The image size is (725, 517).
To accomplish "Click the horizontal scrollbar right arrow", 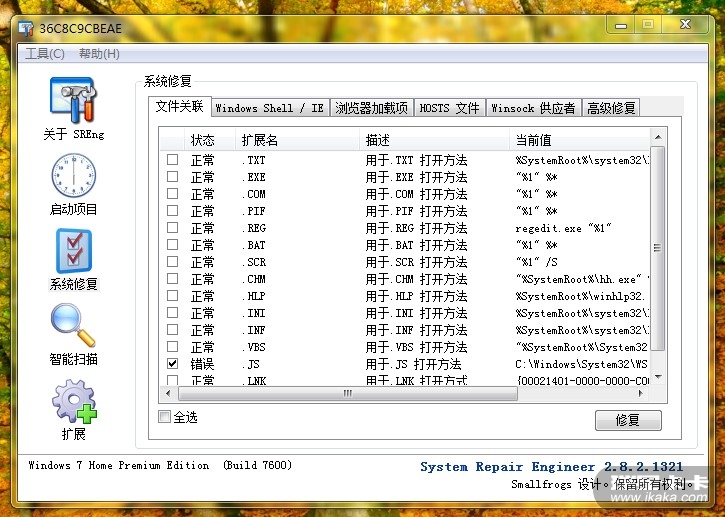I will (x=641, y=394).
